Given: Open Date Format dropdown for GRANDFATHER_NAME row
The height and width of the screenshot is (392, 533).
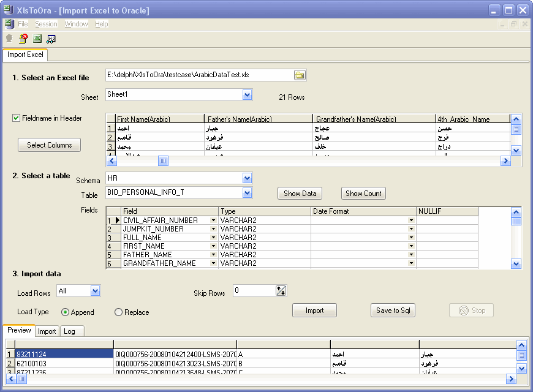Looking at the screenshot, I should point(411,263).
